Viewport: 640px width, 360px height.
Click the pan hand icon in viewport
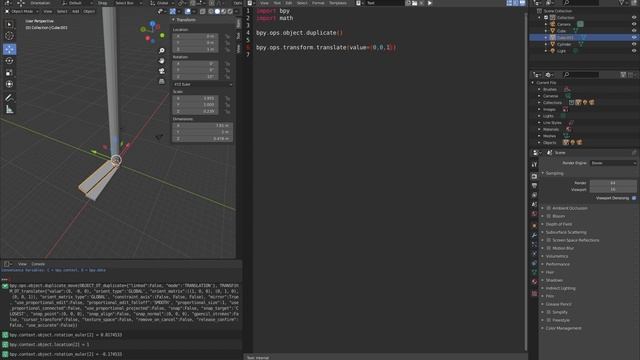point(162,61)
